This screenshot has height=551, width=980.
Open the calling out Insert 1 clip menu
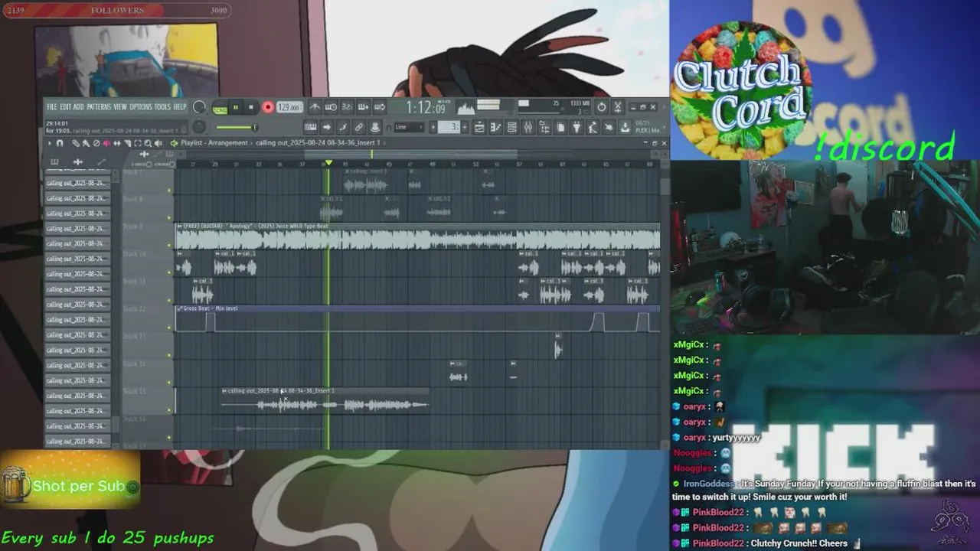tap(224, 390)
